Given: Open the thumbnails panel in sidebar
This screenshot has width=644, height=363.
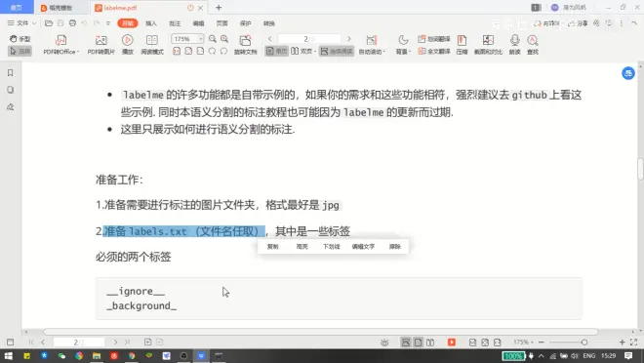Looking at the screenshot, I should tap(11, 90).
